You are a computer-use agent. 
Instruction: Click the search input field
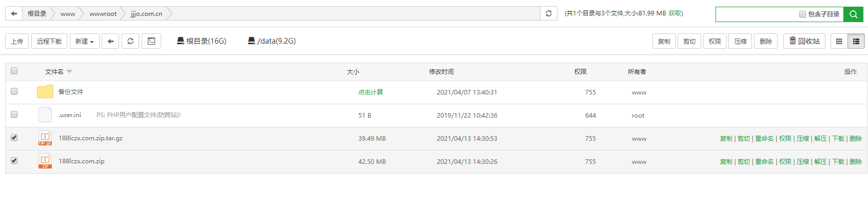click(757, 14)
